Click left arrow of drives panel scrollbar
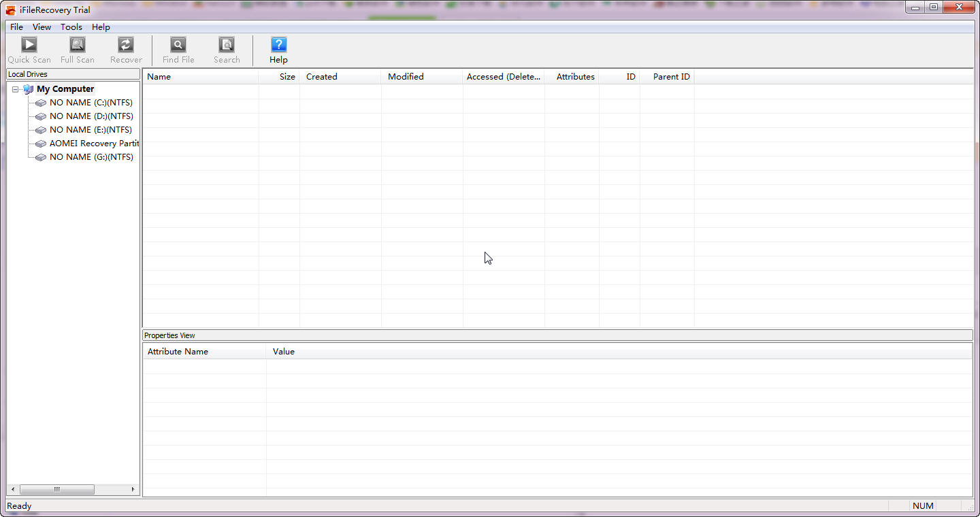 [x=13, y=489]
